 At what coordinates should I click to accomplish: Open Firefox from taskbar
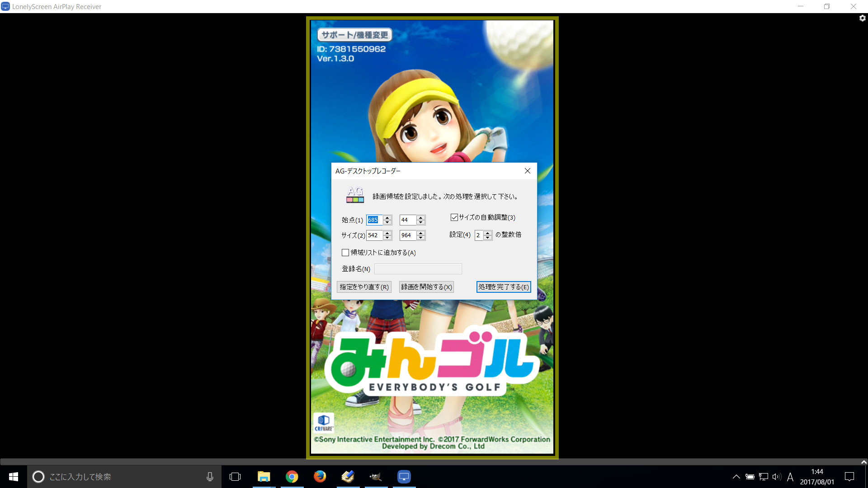pyautogui.click(x=320, y=477)
